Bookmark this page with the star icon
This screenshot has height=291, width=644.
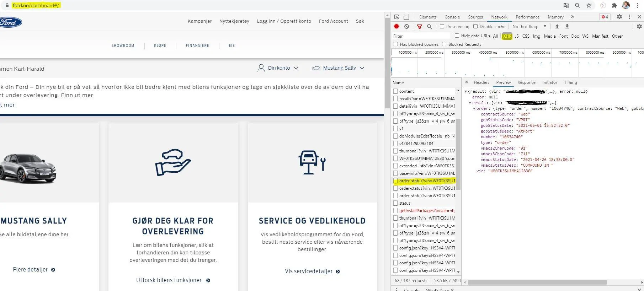tap(589, 5)
